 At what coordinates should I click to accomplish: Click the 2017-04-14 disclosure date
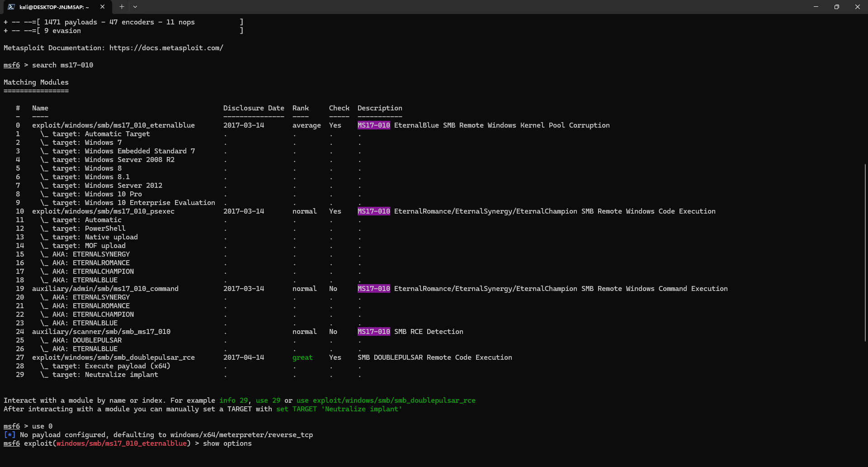[x=244, y=357]
